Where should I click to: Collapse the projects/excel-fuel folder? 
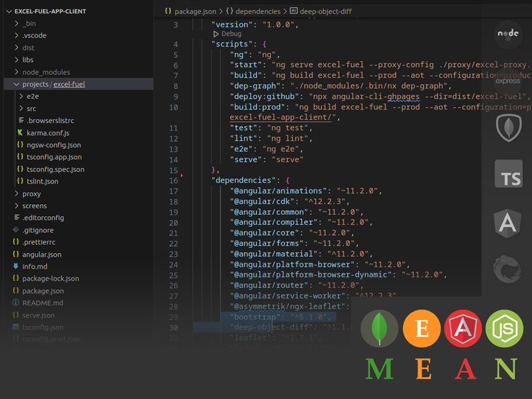coord(53,84)
